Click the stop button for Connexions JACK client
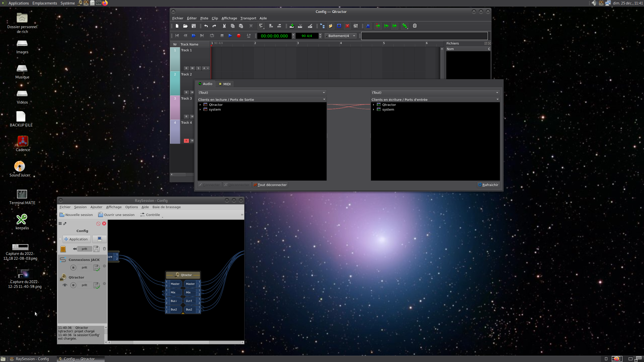Screen dimensions: 644x362 click(73, 267)
